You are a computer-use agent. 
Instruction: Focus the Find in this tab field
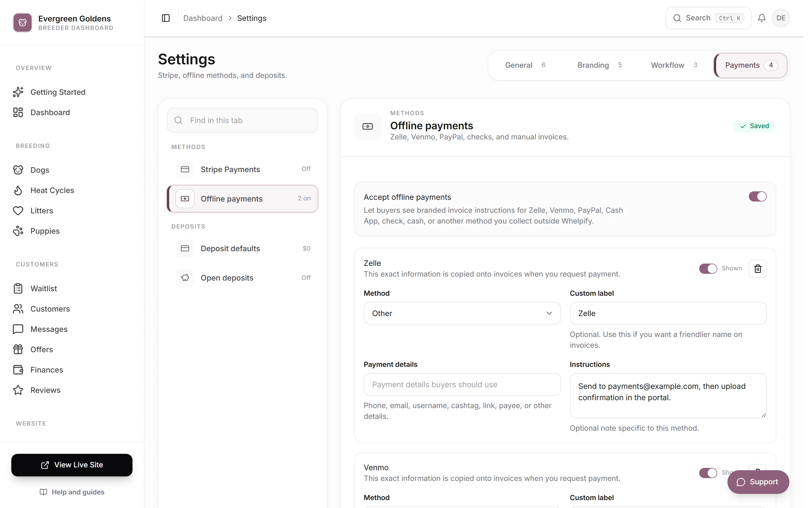tap(242, 120)
